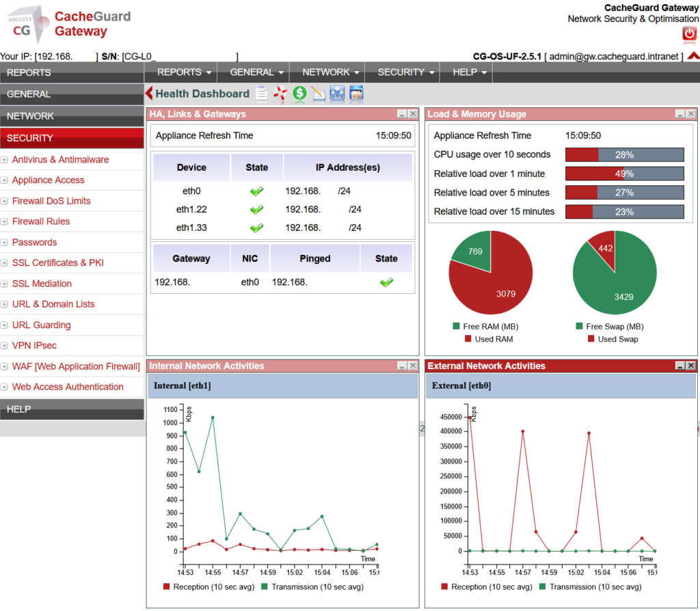The image size is (700, 611).
Task: Open the green dollar cost widget icon
Action: 299,94
